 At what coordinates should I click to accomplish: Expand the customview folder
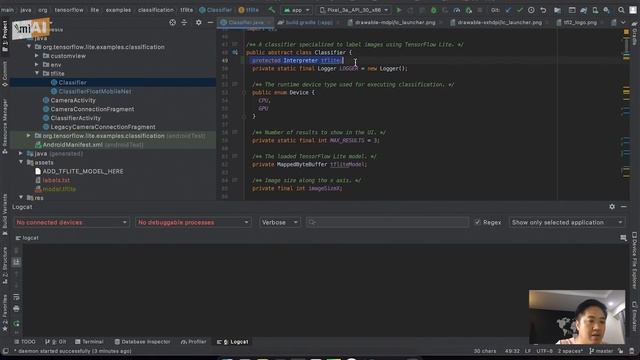click(37, 56)
